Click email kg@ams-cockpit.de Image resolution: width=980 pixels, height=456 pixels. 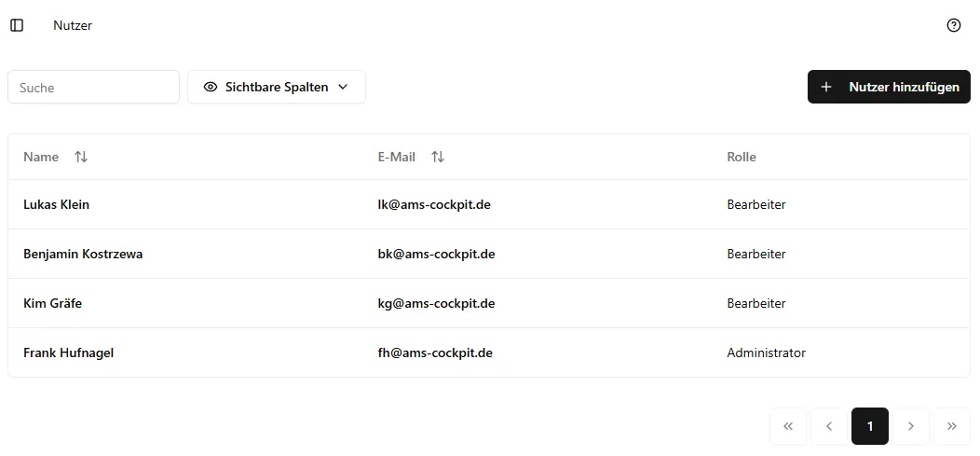(x=429, y=303)
